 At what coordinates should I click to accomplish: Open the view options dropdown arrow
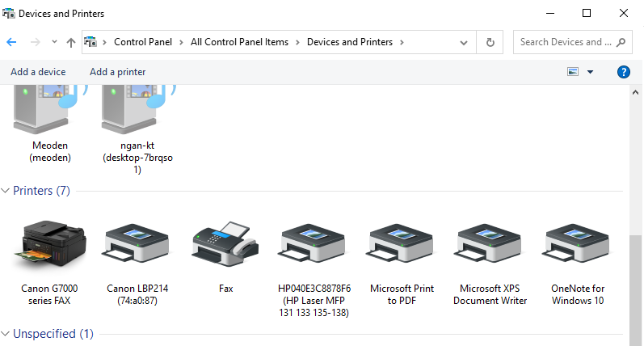click(x=590, y=72)
